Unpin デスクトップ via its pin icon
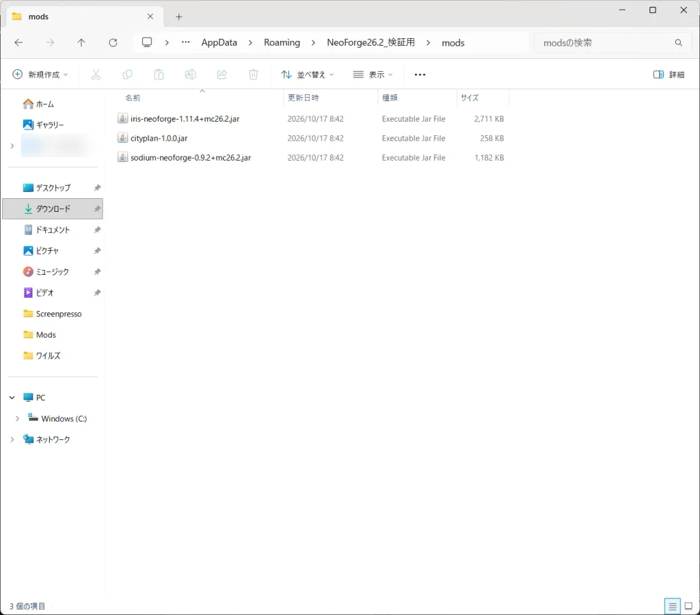The height and width of the screenshot is (615, 700). pos(97,188)
